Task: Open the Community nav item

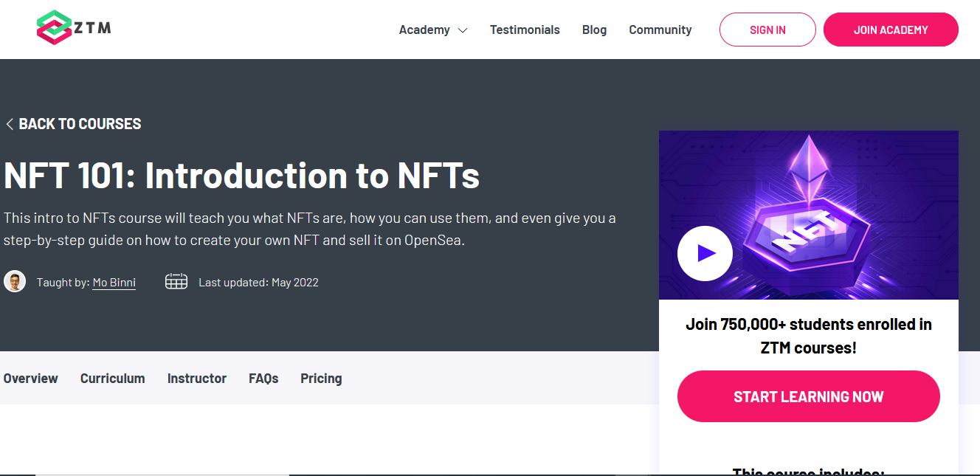Action: coord(660,30)
